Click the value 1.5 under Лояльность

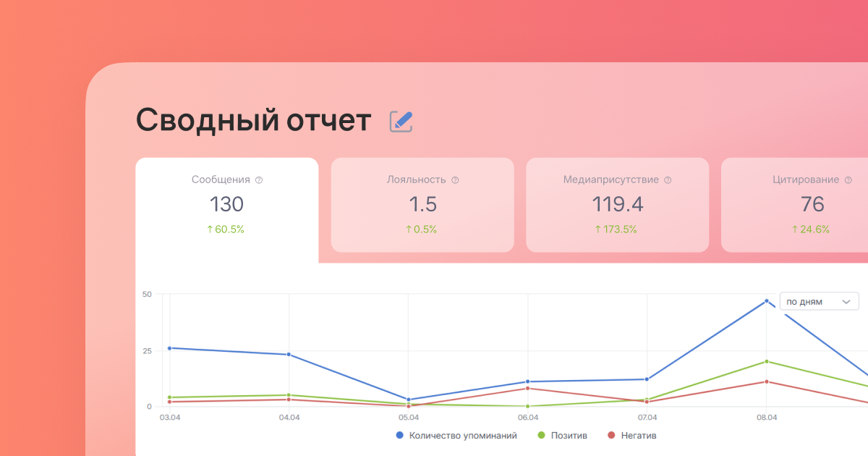pyautogui.click(x=423, y=205)
